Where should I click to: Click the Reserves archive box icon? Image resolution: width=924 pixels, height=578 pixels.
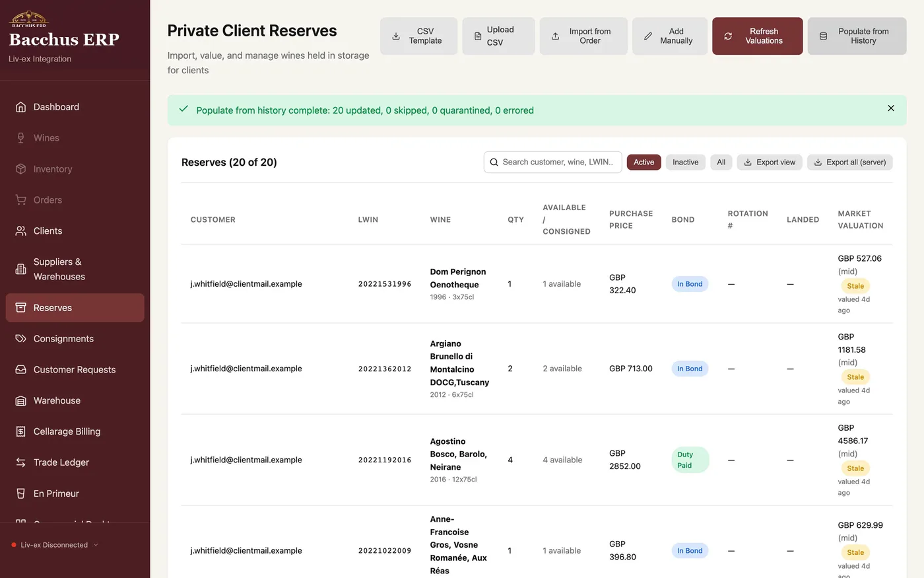click(21, 308)
